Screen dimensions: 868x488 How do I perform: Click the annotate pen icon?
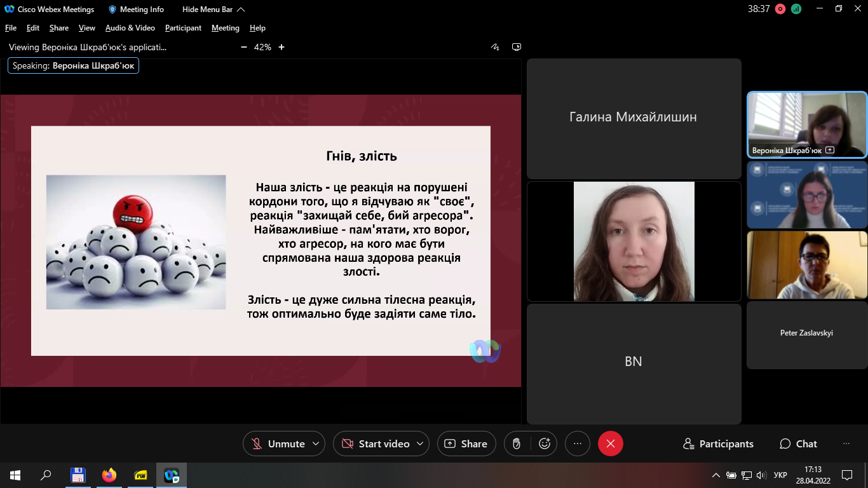tap(495, 47)
